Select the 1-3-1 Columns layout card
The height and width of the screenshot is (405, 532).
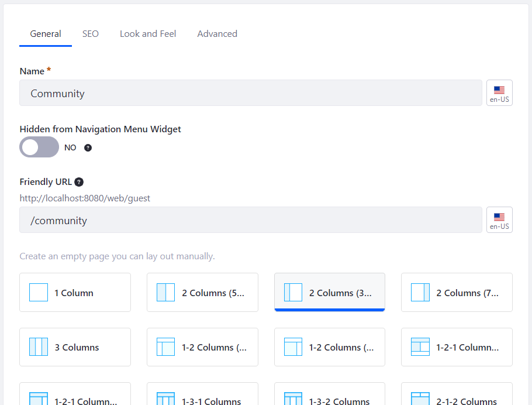click(x=202, y=394)
